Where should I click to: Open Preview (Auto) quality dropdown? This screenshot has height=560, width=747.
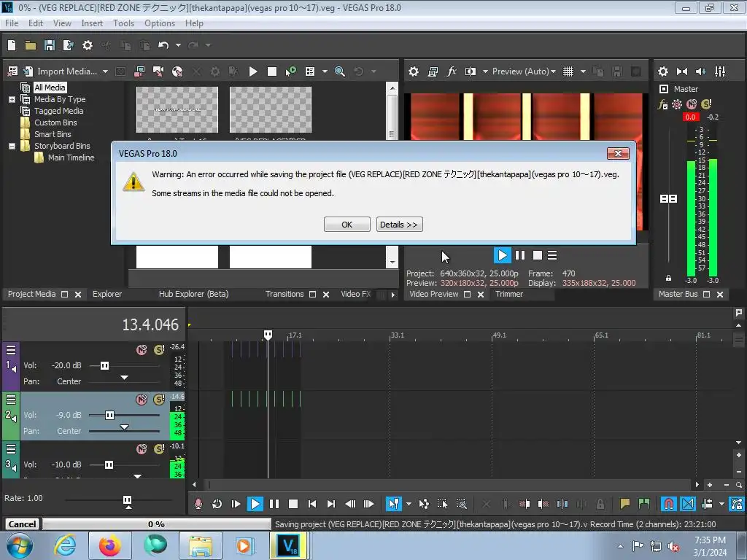pyautogui.click(x=524, y=71)
